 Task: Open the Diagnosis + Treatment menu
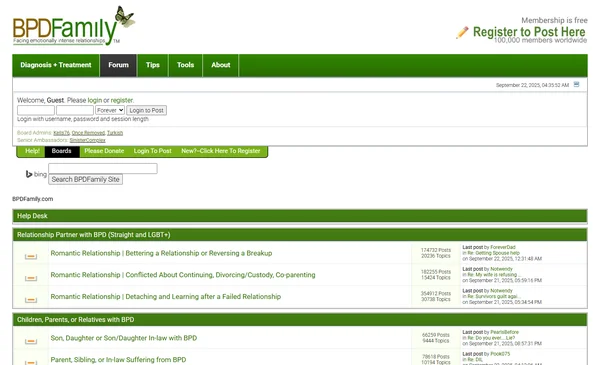(x=56, y=65)
